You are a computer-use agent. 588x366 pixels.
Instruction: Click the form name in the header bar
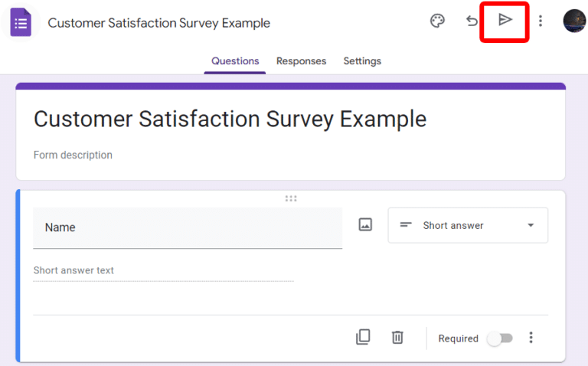(158, 23)
